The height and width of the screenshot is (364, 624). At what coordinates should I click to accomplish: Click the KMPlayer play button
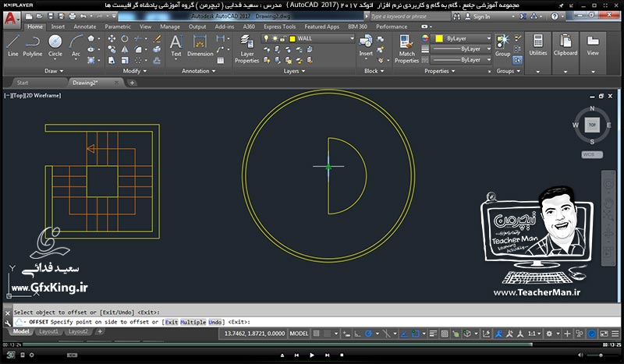pos(311,355)
